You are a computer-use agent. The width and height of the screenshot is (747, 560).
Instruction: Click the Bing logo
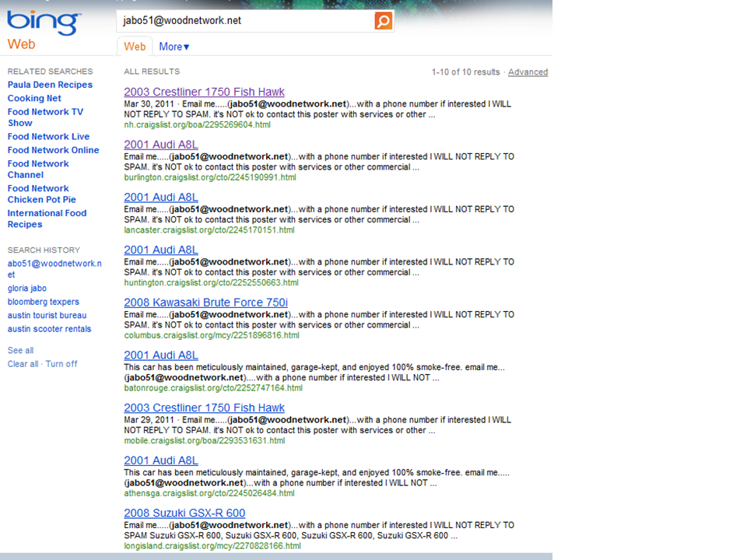coord(44,22)
